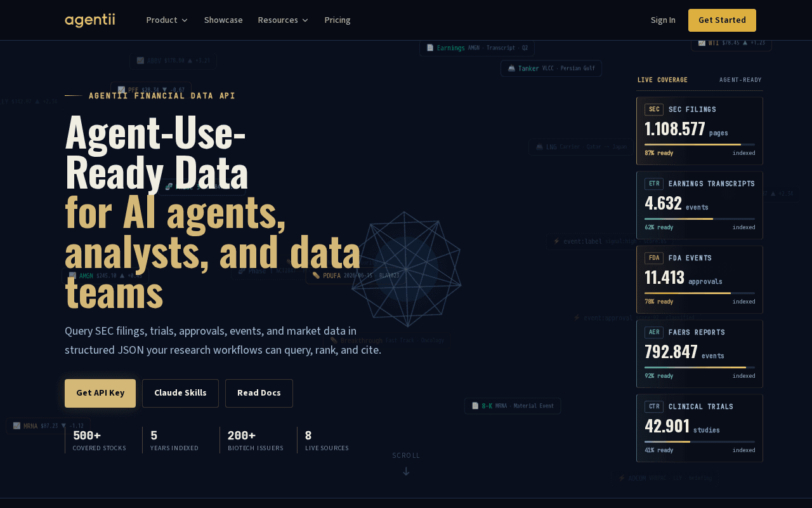Click the document icon on Earnings AMGN chip
This screenshot has height=508, width=812.
tap(430, 48)
